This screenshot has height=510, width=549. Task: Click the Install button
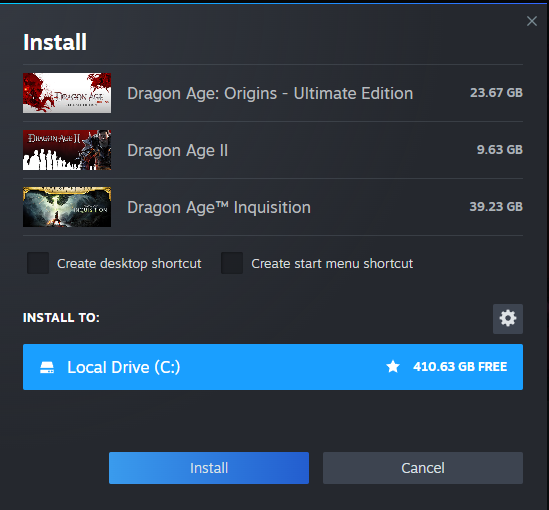209,468
